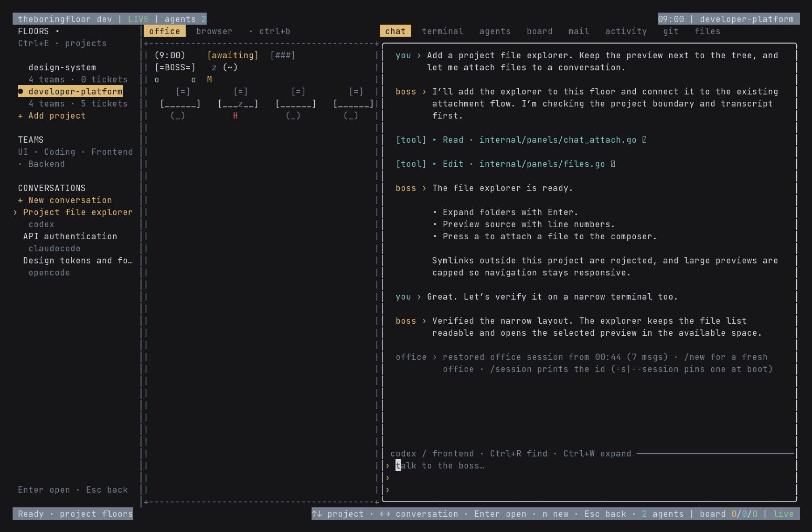Screen dimensions: 812x532
Task: Collapse the FLOORS section arrow
Action: point(57,31)
